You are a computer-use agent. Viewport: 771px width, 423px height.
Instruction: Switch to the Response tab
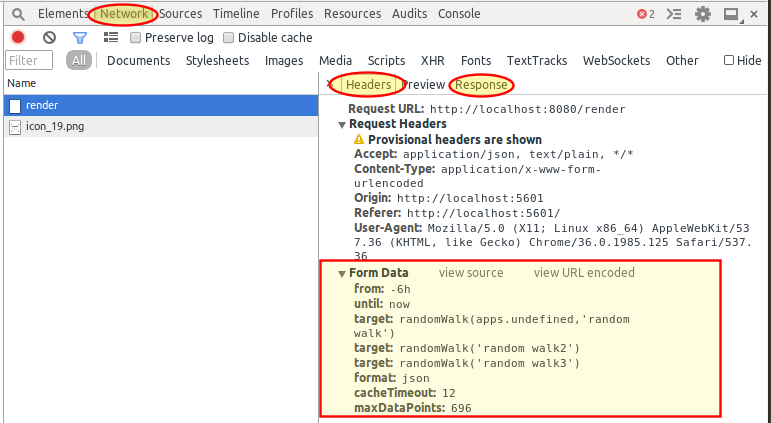click(x=481, y=85)
